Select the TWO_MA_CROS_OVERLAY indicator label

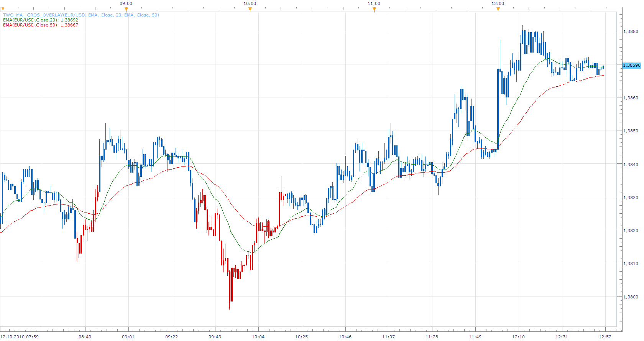click(x=81, y=15)
